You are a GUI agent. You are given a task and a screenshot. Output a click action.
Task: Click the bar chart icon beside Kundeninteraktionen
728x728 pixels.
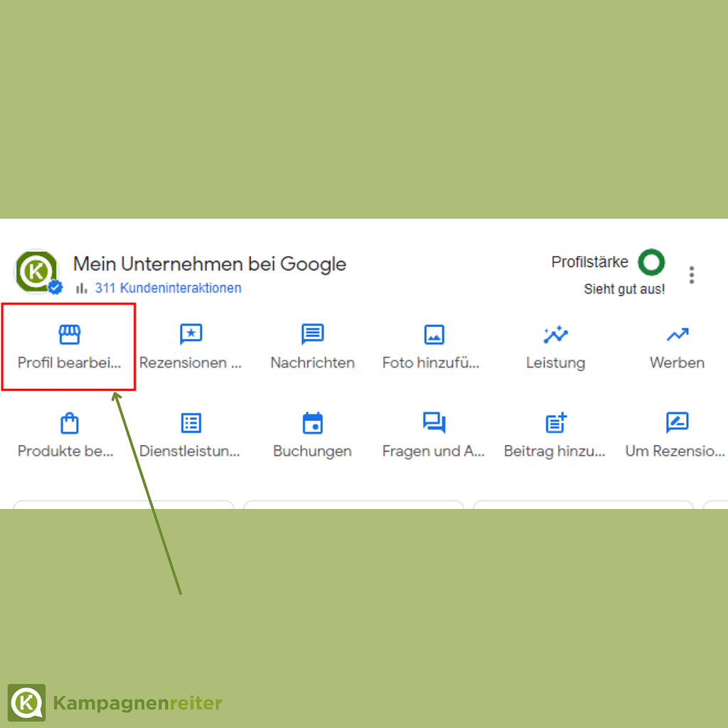81,289
